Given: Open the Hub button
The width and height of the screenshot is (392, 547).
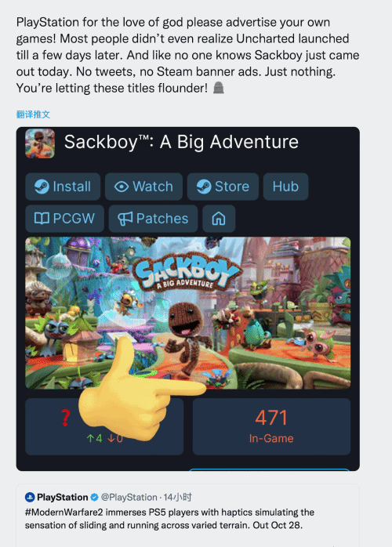Looking at the screenshot, I should 285,187.
